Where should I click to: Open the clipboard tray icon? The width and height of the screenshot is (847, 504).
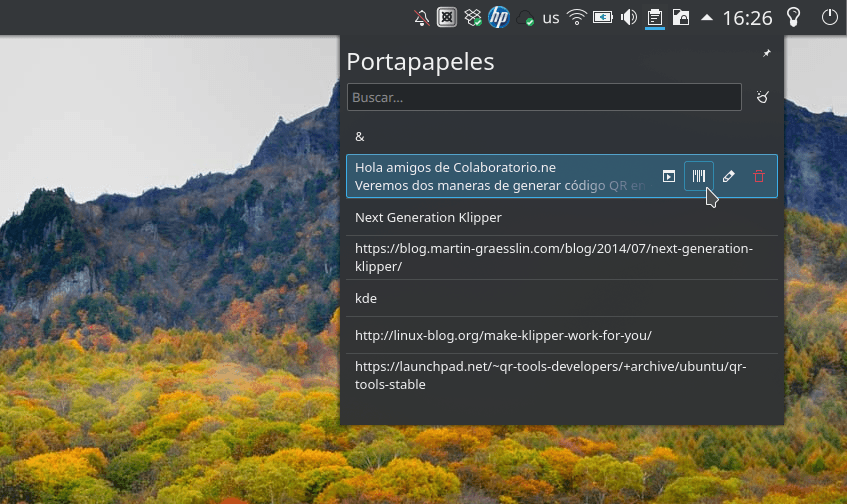coord(655,18)
